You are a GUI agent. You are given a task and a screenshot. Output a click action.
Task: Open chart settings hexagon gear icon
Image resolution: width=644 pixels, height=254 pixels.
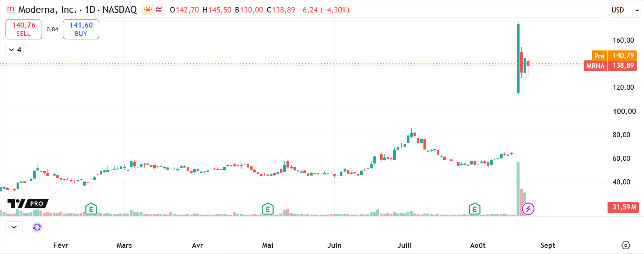(626, 245)
